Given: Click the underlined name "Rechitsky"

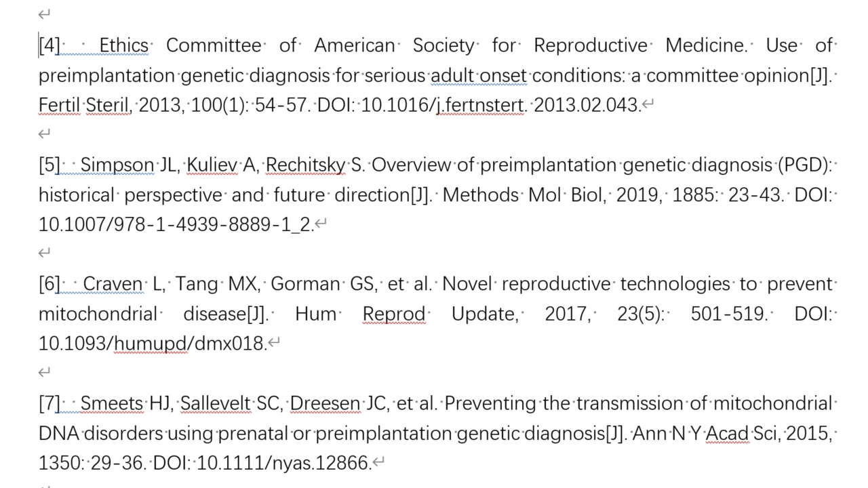Looking at the screenshot, I should pos(305,165).
